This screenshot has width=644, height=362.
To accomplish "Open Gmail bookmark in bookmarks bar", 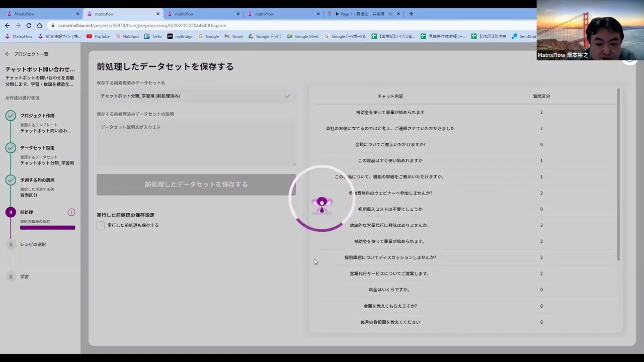I will [234, 36].
